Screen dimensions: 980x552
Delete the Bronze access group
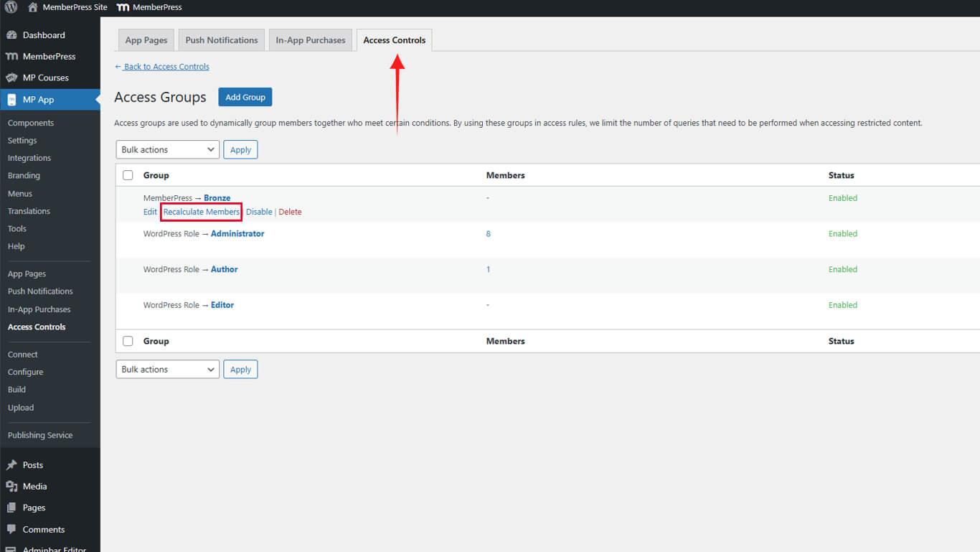(290, 212)
